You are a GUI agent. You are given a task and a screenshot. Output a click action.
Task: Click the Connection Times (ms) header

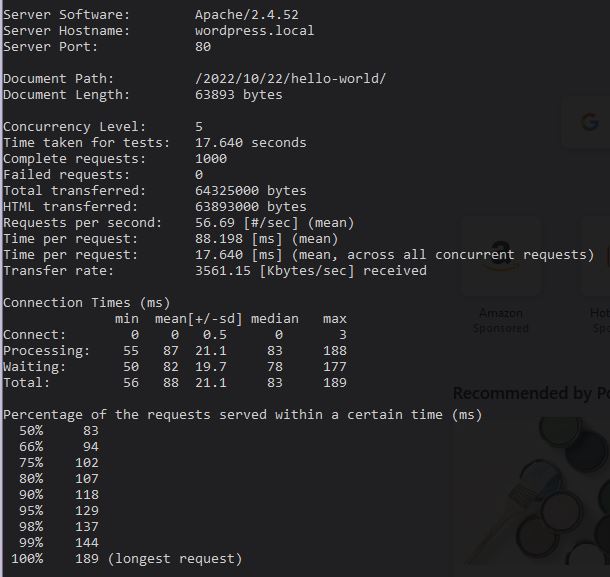click(x=87, y=303)
